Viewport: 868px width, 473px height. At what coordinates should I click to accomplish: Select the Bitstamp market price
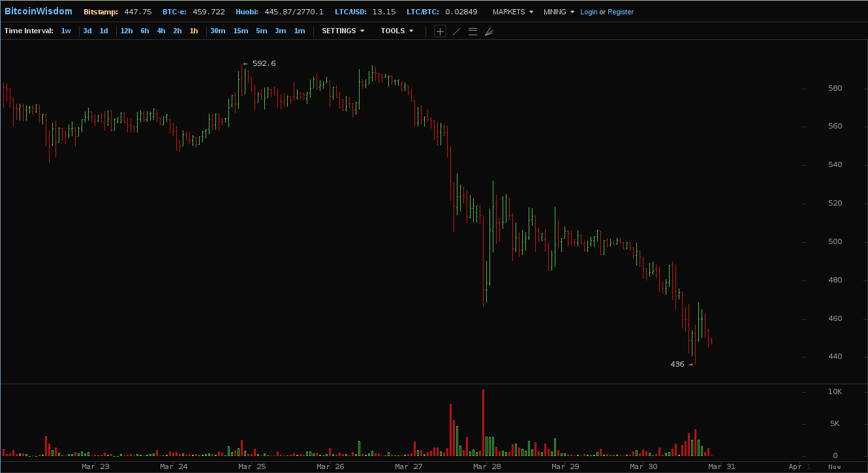(117, 12)
